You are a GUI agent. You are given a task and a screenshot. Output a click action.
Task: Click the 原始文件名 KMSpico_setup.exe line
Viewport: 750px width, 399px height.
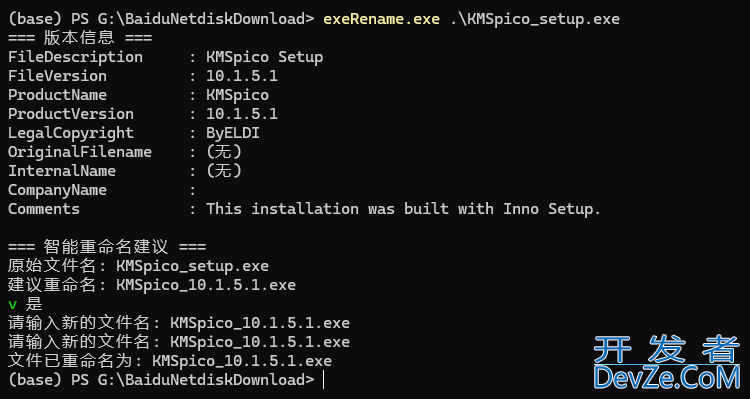coord(138,266)
